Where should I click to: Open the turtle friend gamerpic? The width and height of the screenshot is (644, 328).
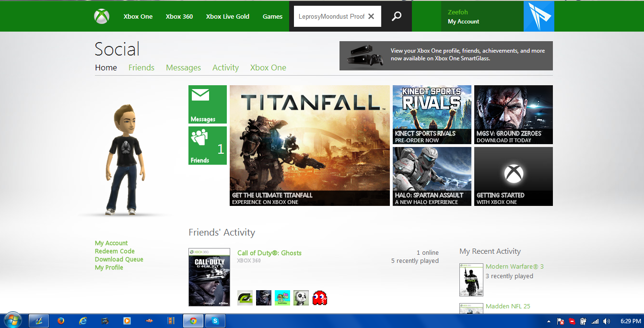(x=282, y=298)
